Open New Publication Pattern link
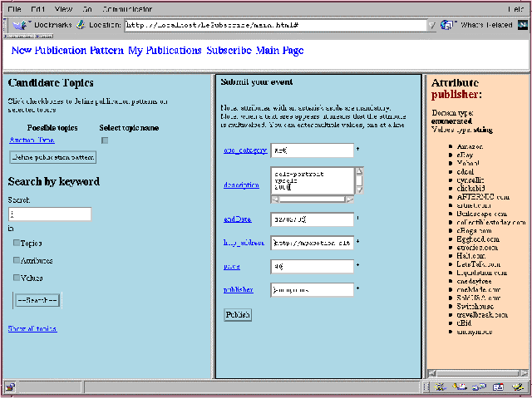Image resolution: width=532 pixels, height=399 pixels. click(67, 51)
